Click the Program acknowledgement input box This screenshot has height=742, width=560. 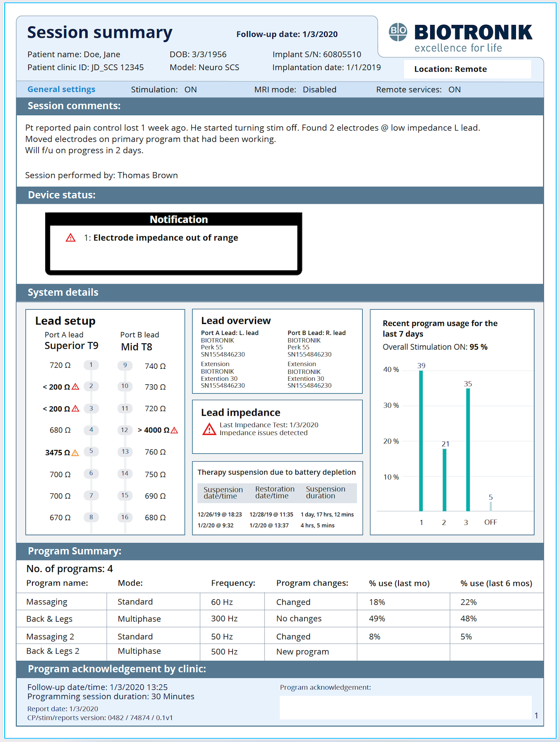tap(406, 707)
